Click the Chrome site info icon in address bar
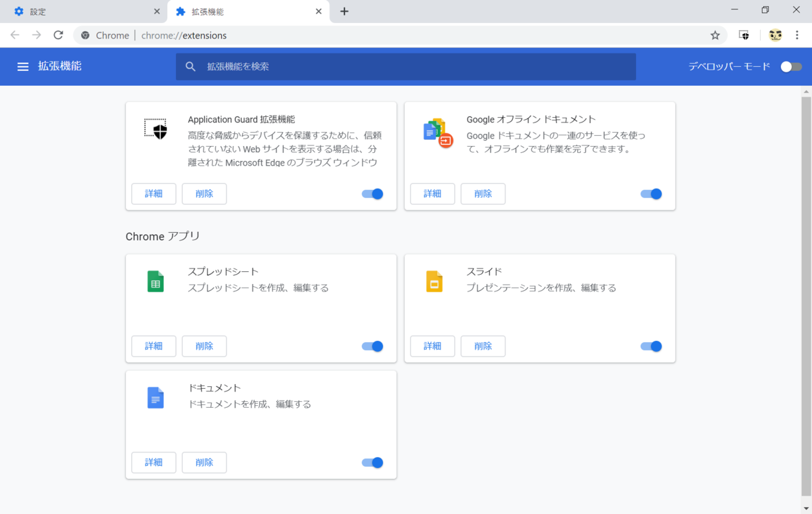The image size is (812, 514). [85, 35]
